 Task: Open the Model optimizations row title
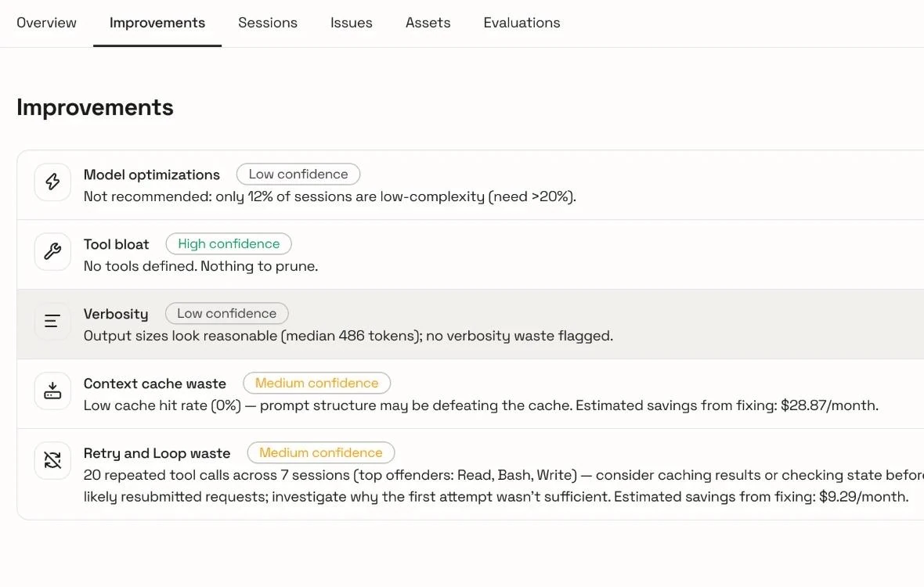point(151,175)
